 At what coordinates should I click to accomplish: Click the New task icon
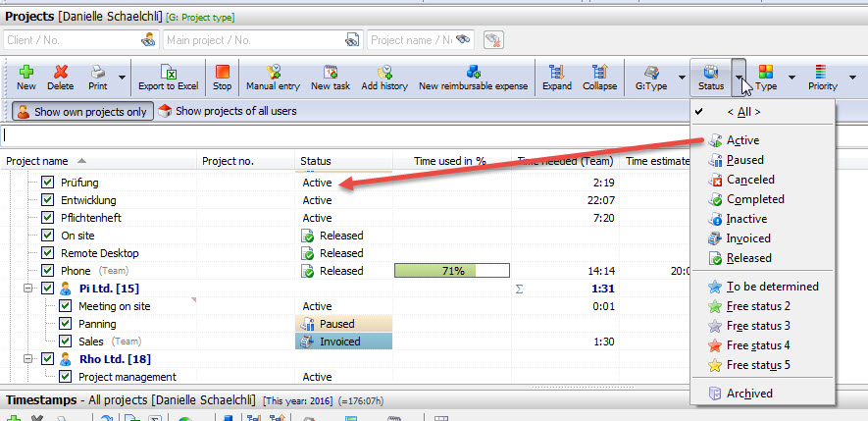(331, 73)
